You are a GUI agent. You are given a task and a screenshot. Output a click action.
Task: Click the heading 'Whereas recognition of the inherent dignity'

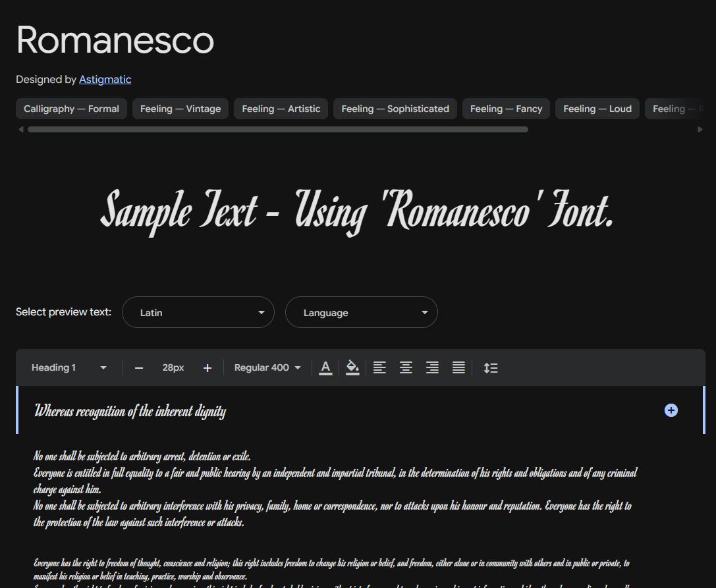[130, 411]
